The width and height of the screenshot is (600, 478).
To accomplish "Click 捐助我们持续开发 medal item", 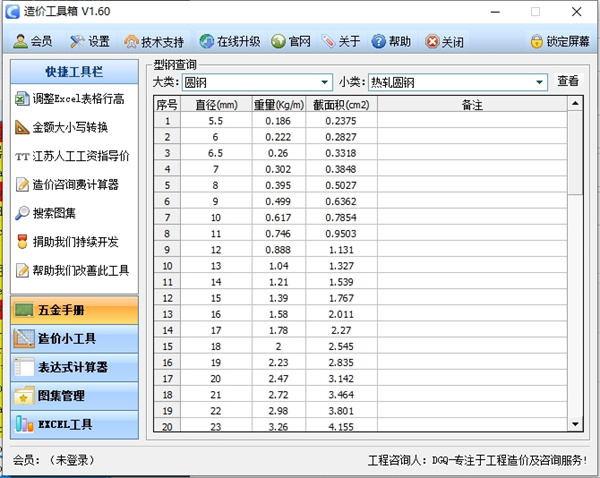I will point(67,242).
